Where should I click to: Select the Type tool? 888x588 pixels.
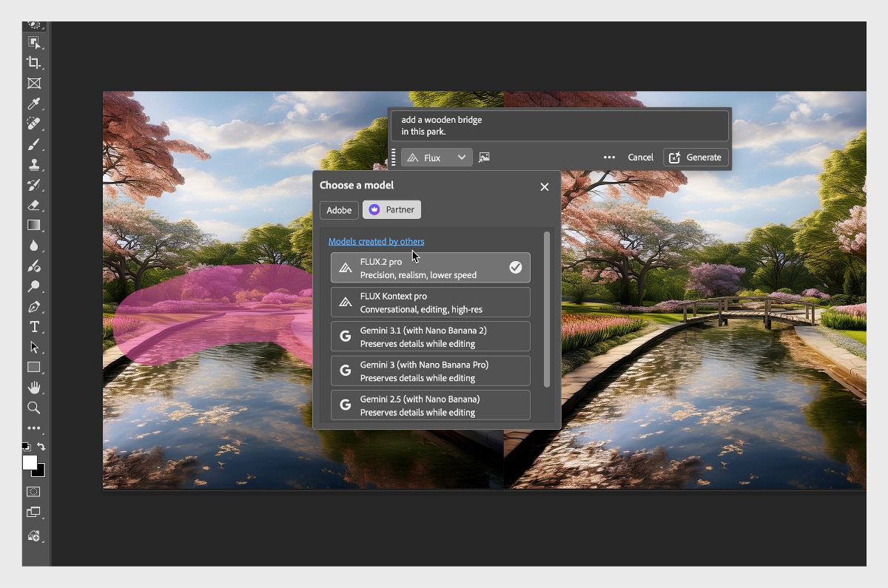pos(33,326)
